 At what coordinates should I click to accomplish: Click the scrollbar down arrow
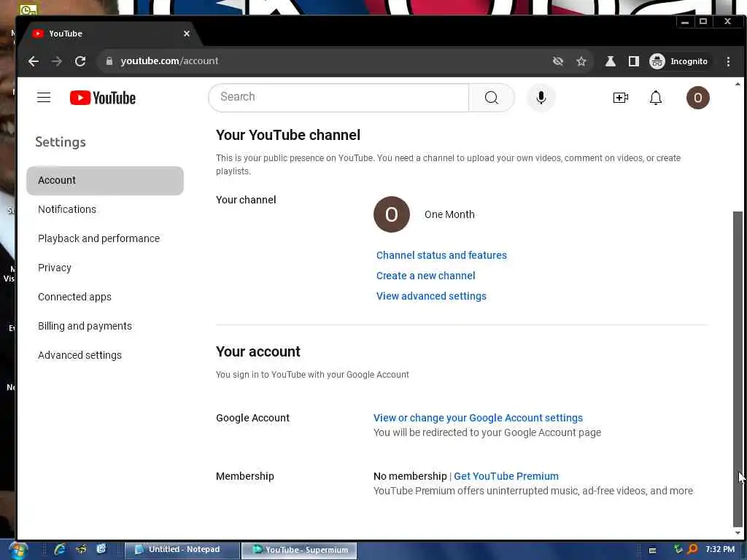click(x=738, y=533)
